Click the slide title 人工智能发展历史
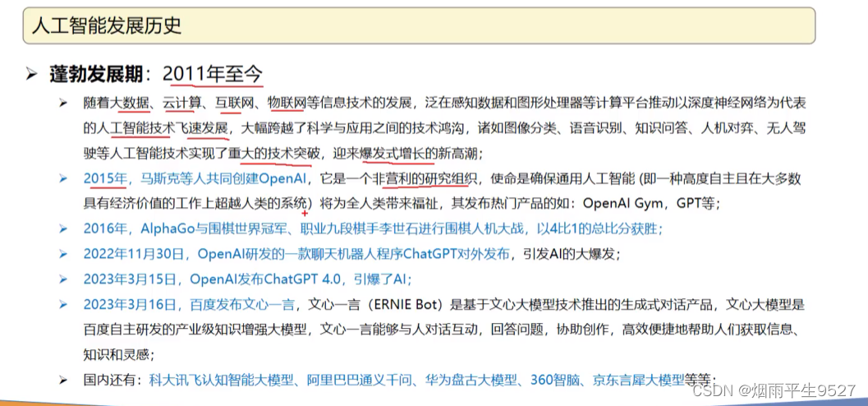 tap(106, 25)
